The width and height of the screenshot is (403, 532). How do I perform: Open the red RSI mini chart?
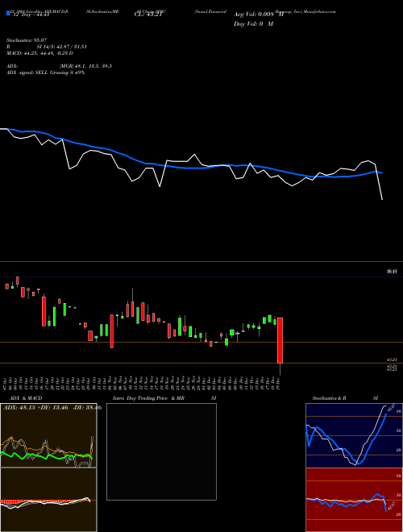pos(354,500)
